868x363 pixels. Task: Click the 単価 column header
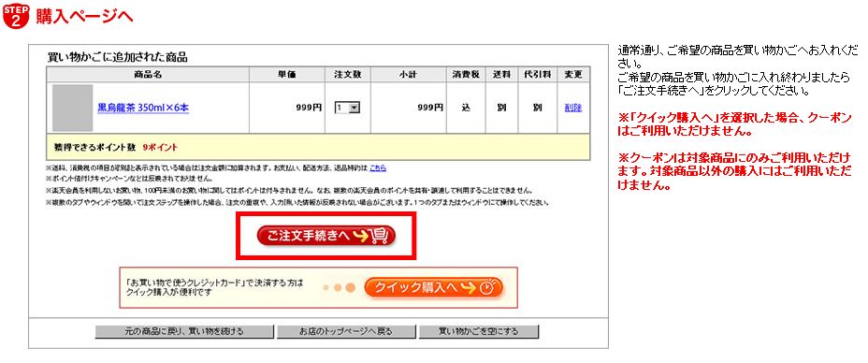click(287, 74)
